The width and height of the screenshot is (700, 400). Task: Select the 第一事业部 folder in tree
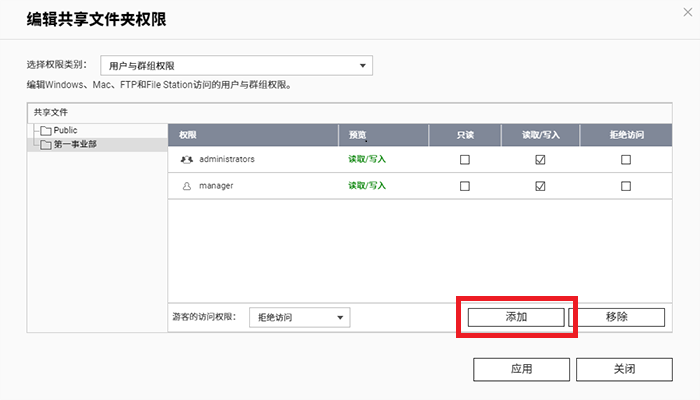pos(75,144)
